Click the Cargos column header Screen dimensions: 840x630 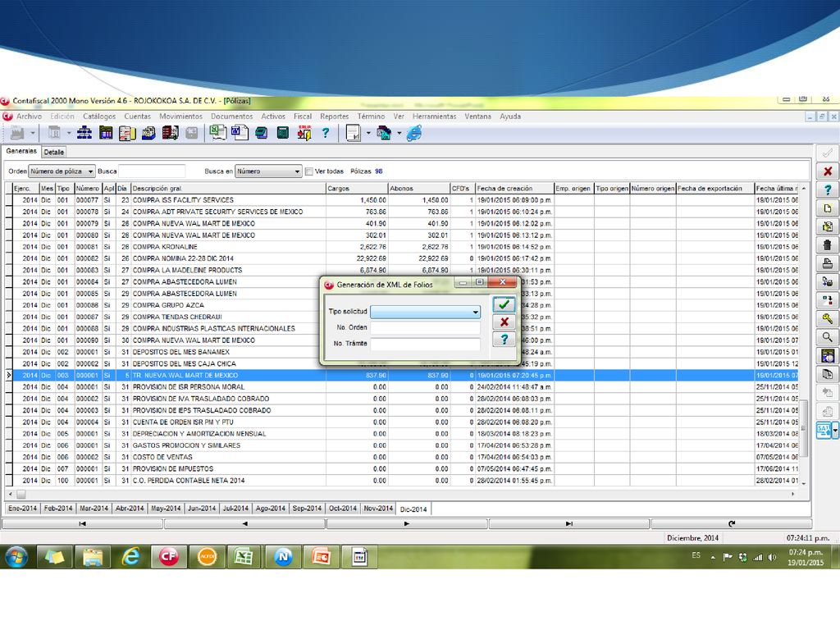(x=357, y=189)
